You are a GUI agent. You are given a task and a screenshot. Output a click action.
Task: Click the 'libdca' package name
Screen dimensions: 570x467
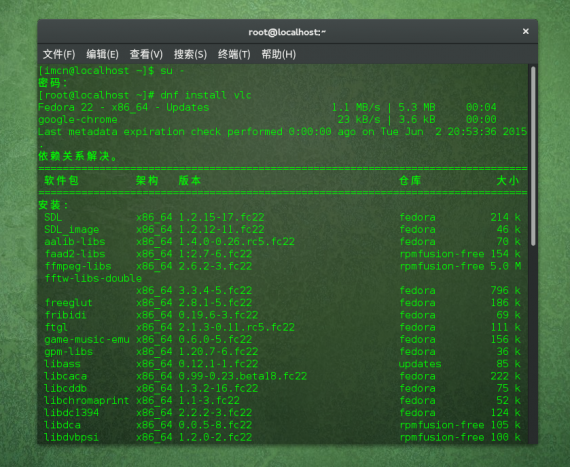tap(62, 425)
